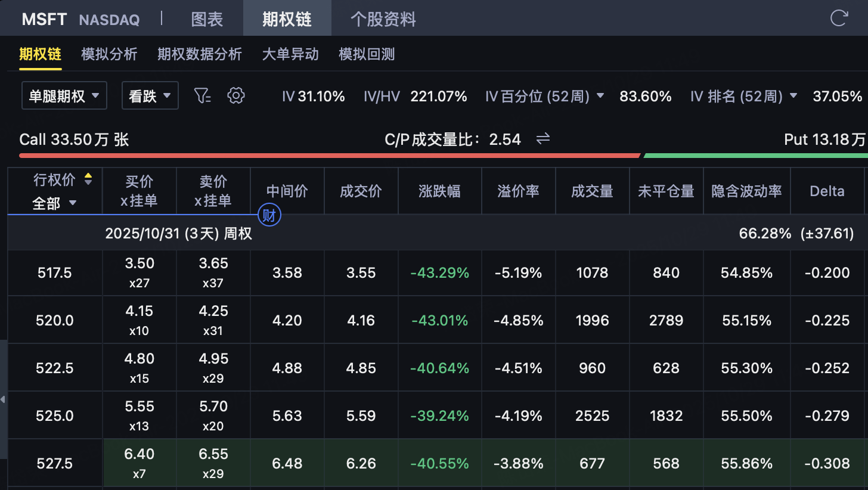The image size is (868, 490).
Task: Sort by strike price using sort arrows
Action: (x=88, y=179)
